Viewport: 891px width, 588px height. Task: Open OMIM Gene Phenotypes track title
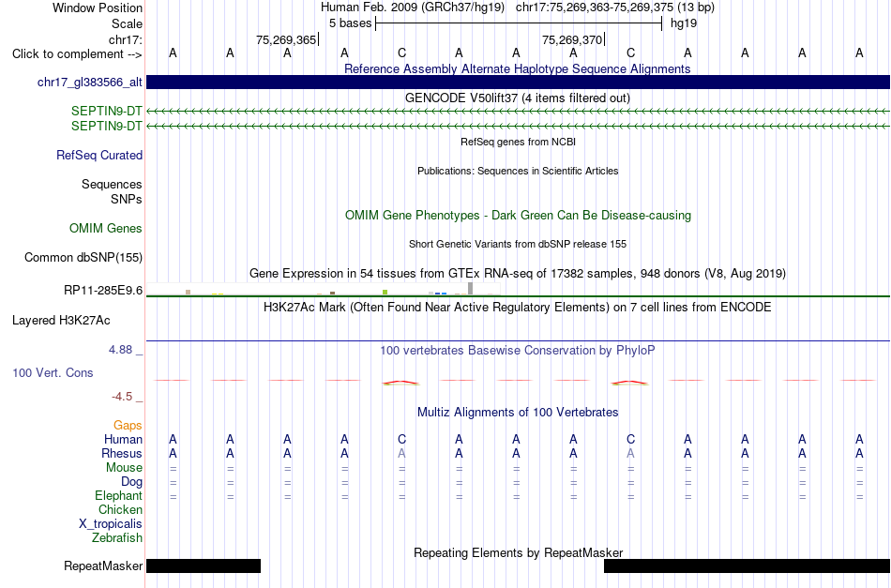click(x=518, y=216)
